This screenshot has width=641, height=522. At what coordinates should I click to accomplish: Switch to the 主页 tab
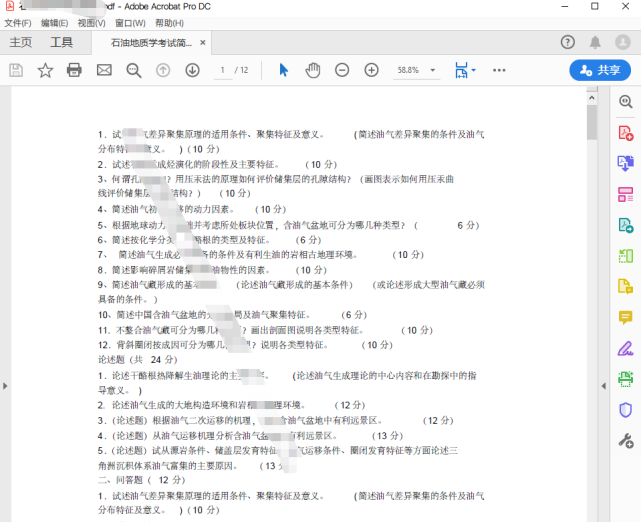20,43
